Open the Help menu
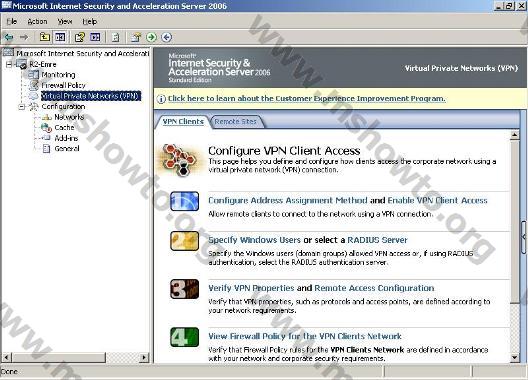Viewport: 528px width, 380px height. point(90,22)
